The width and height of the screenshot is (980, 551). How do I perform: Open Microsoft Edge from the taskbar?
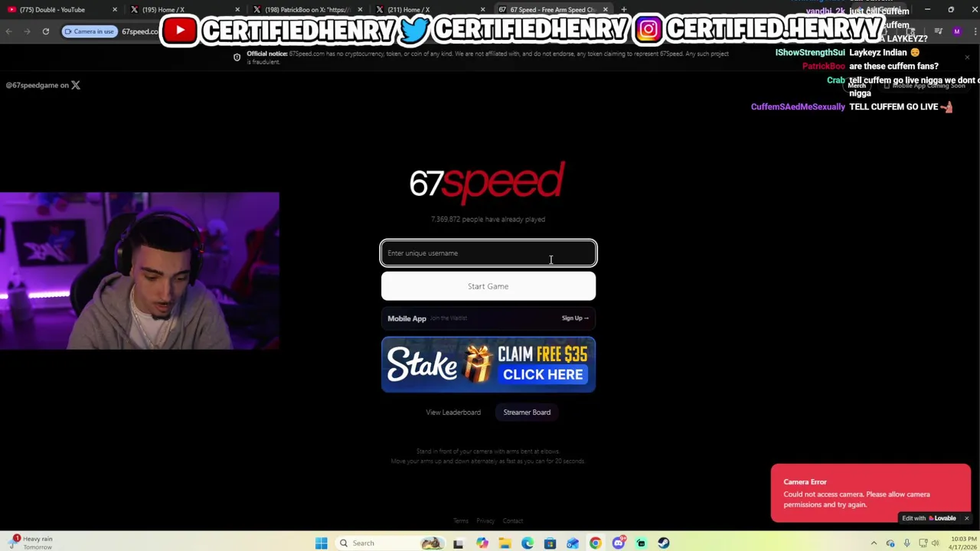pos(528,543)
